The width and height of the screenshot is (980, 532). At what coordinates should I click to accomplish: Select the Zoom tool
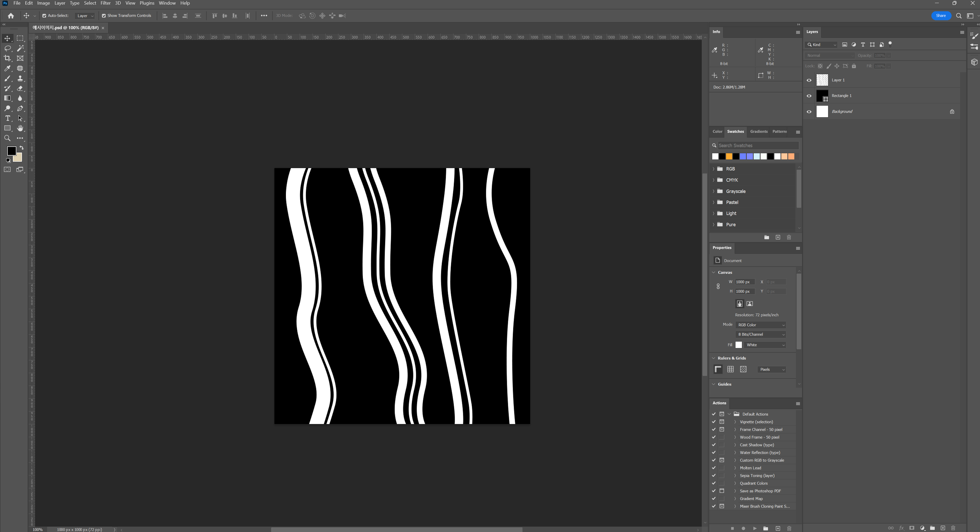(x=7, y=138)
